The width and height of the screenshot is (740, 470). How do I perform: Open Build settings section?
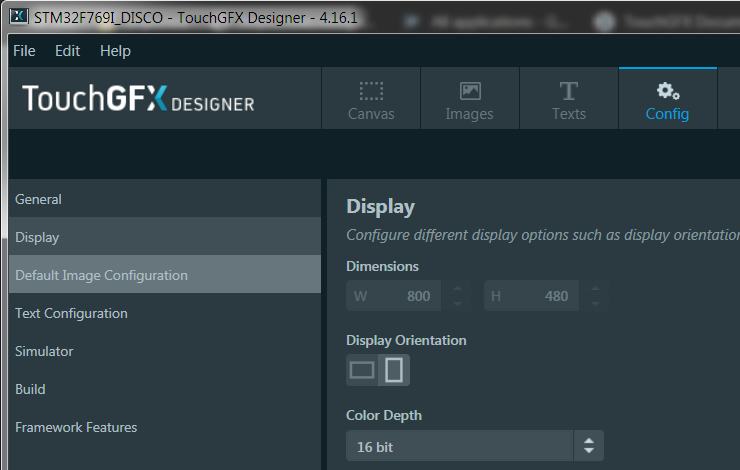165,389
